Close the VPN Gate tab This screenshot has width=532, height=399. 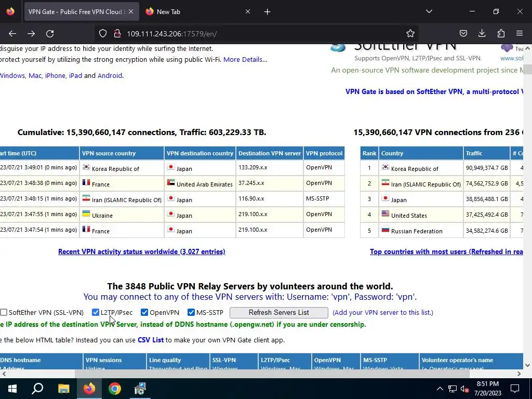[131, 11]
